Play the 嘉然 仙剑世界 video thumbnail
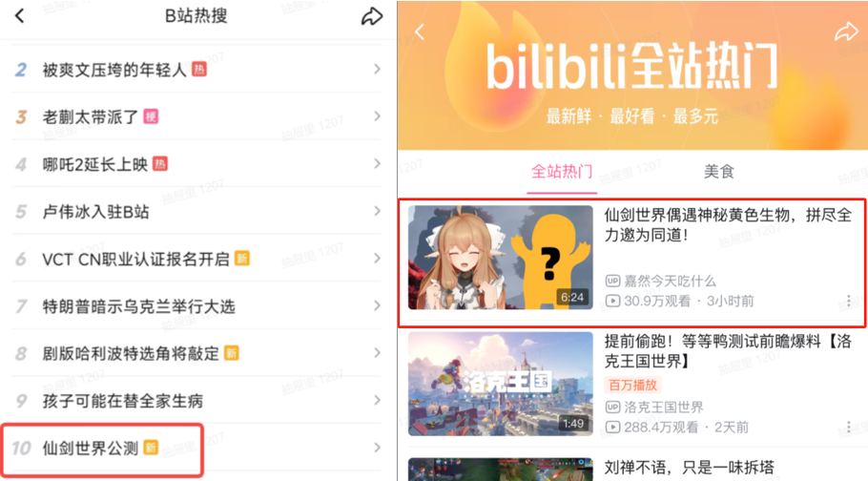The image size is (868, 481). pyautogui.click(x=501, y=258)
